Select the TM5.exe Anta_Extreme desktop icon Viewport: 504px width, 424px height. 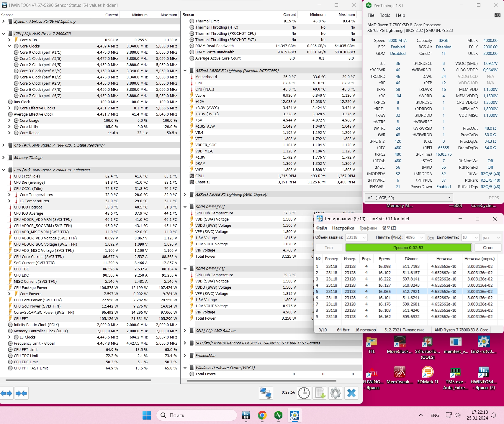tap(456, 378)
